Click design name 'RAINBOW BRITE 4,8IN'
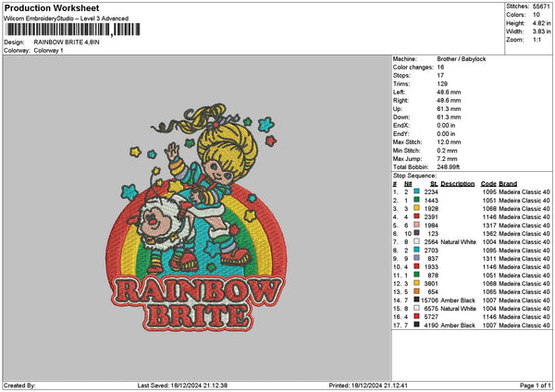This screenshot has width=555, height=392. coord(67,43)
